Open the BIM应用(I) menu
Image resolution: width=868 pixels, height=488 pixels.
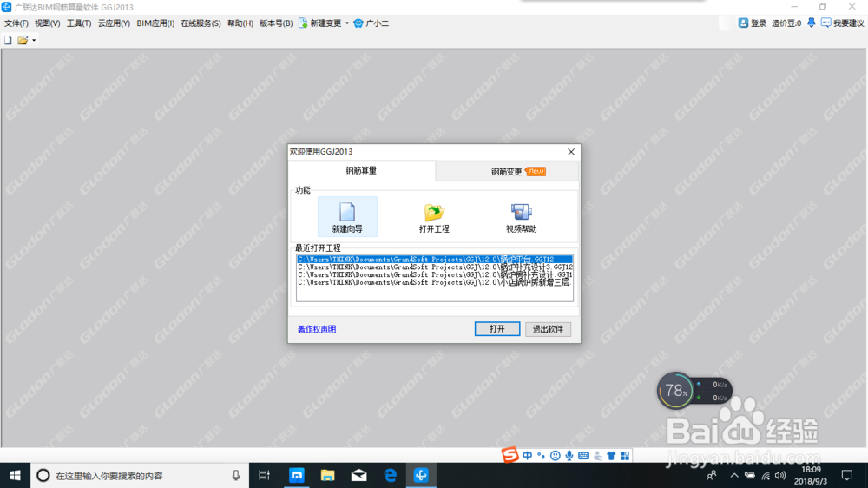155,23
